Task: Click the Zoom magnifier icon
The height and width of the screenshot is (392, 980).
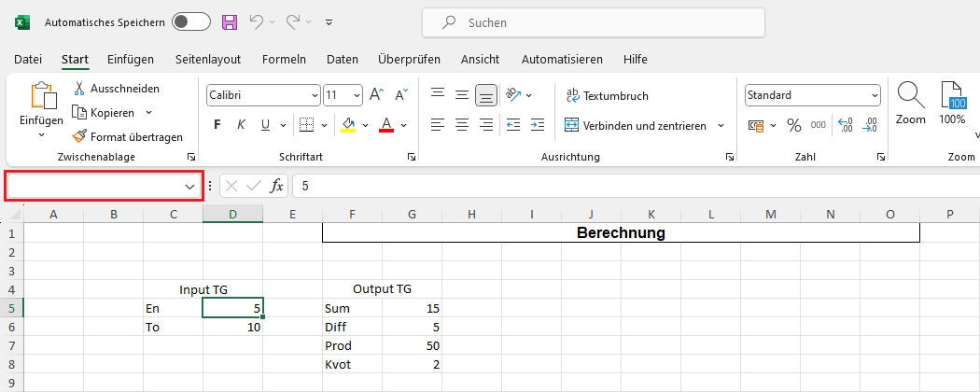Action: pos(910,95)
